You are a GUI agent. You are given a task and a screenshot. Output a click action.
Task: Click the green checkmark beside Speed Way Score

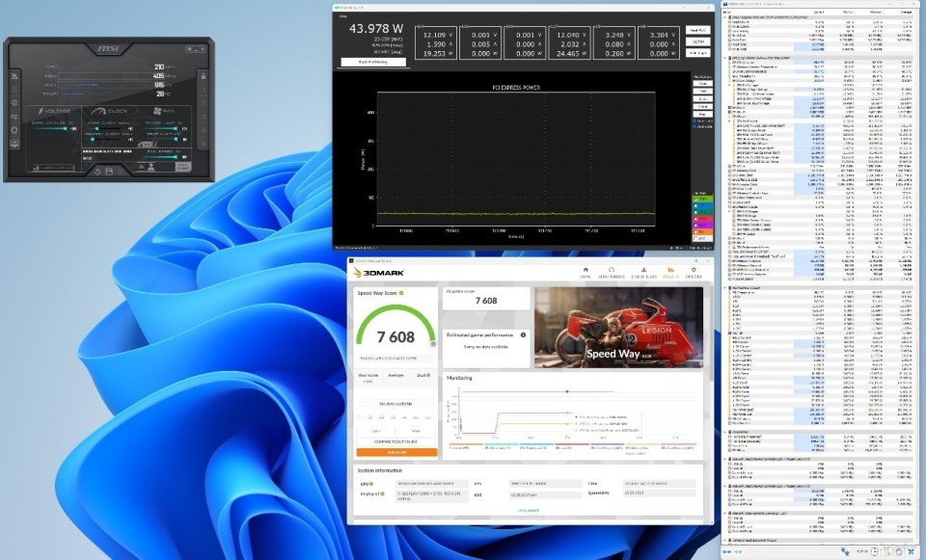401,293
